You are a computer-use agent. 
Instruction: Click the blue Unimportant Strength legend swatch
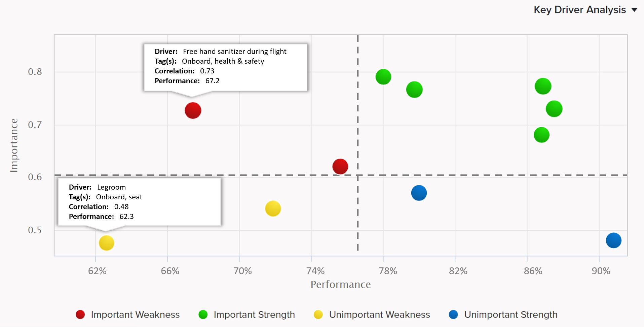point(453,315)
